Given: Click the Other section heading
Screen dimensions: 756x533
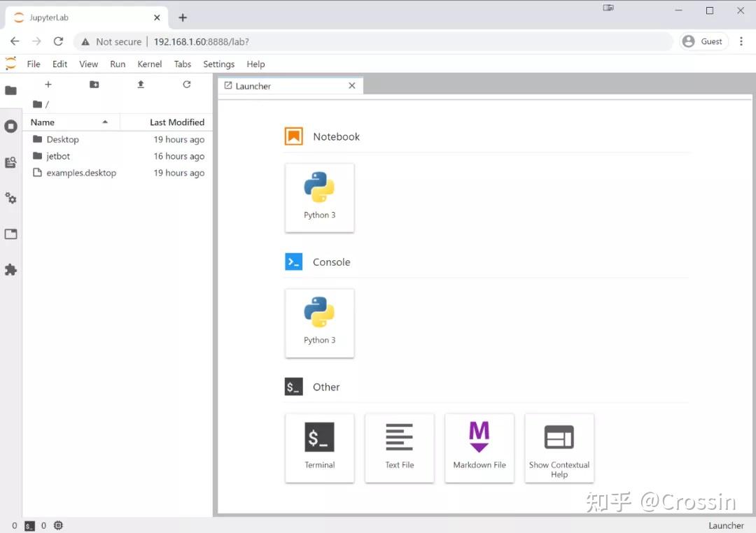Looking at the screenshot, I should (326, 387).
